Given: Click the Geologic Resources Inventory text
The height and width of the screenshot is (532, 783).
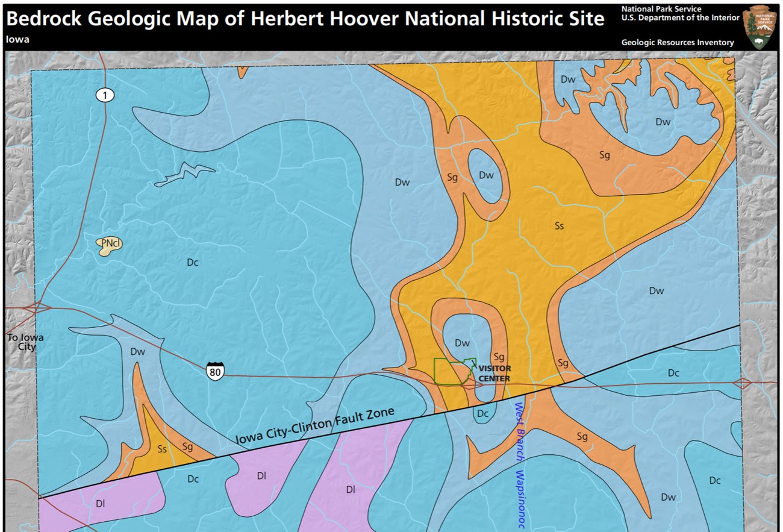Looking at the screenshot, I should (x=678, y=42).
